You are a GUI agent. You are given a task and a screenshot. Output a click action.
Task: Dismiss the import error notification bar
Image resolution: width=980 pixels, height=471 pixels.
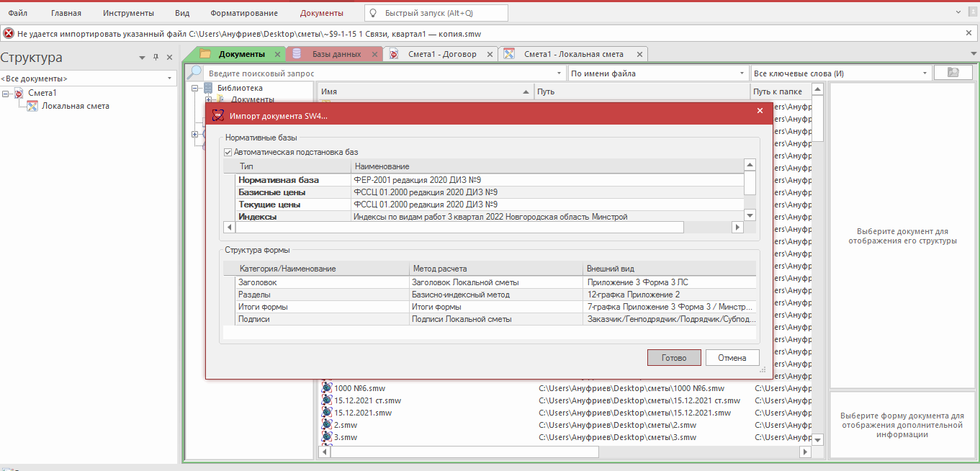(x=968, y=33)
